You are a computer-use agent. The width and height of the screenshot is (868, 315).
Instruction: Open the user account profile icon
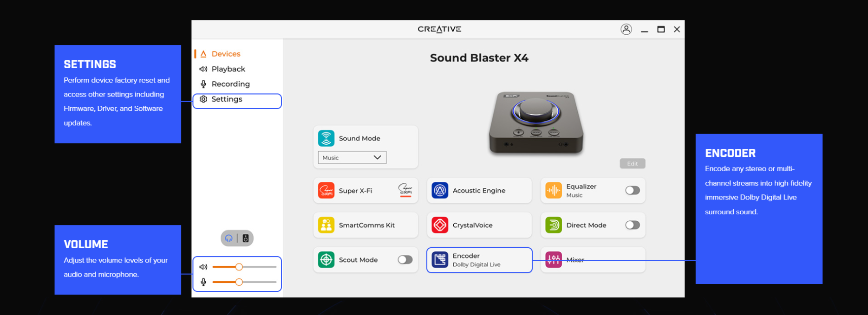click(x=626, y=29)
